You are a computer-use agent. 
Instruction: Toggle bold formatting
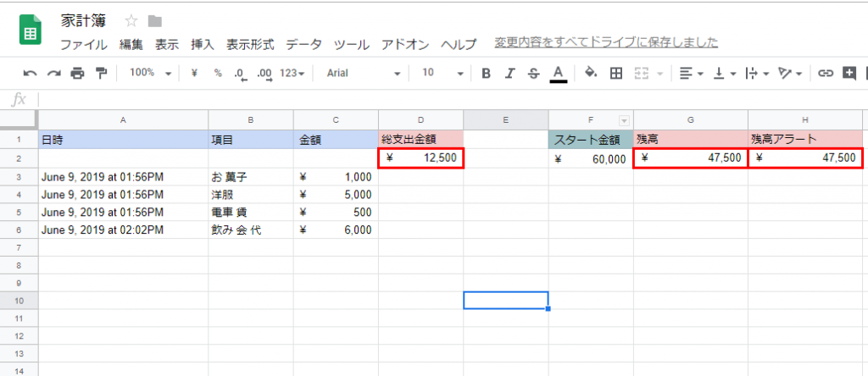pyautogui.click(x=486, y=73)
